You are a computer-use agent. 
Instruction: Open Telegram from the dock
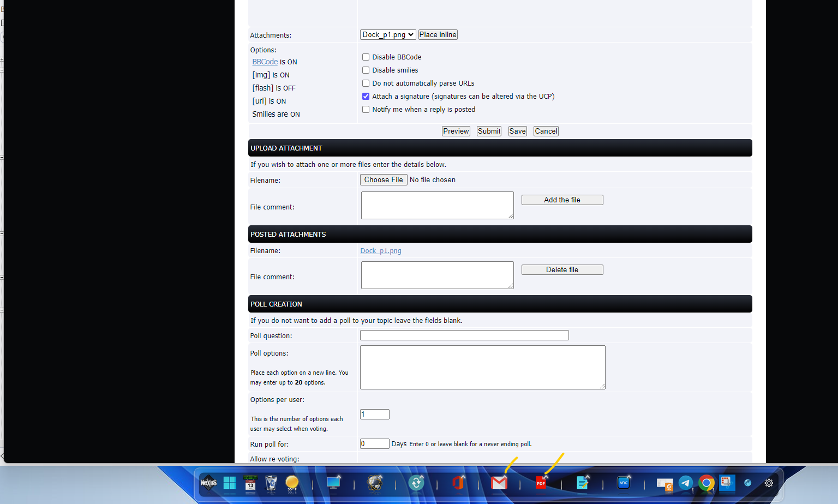pos(685,483)
